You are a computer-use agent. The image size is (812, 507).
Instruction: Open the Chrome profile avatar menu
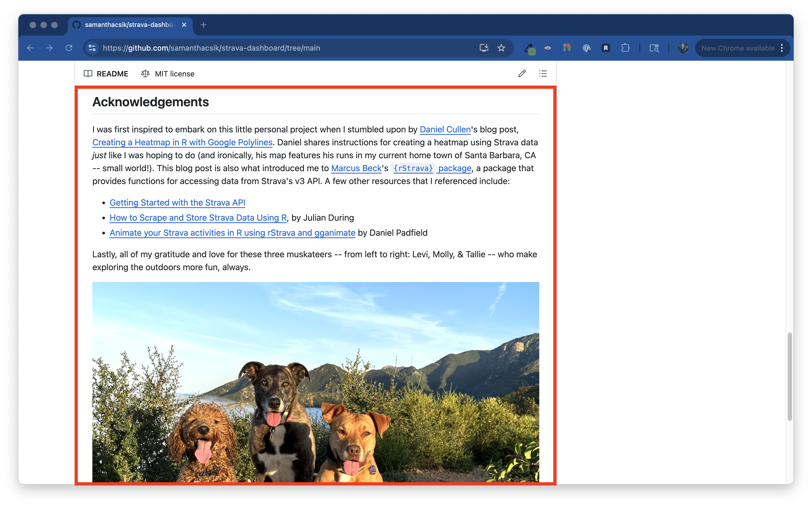(x=683, y=48)
